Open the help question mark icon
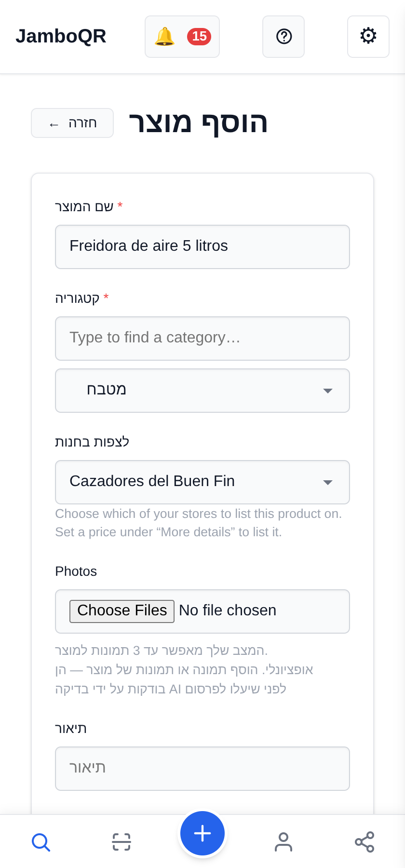 click(283, 37)
